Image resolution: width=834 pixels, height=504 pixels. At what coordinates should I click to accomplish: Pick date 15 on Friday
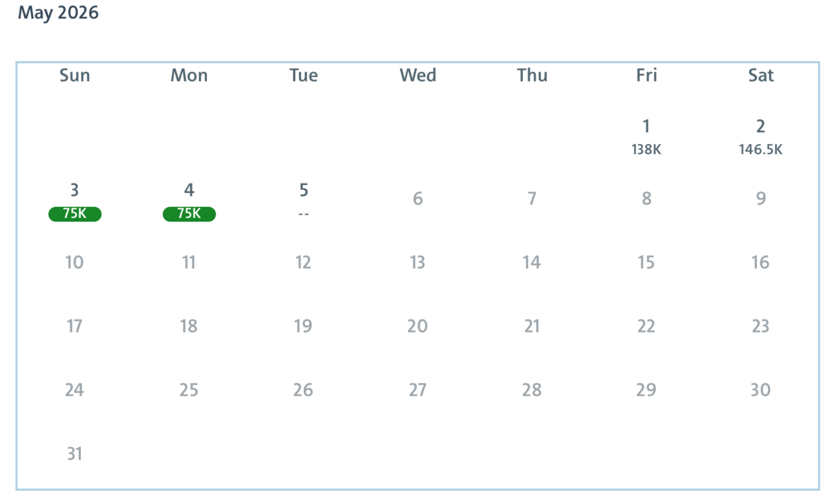pyautogui.click(x=646, y=262)
